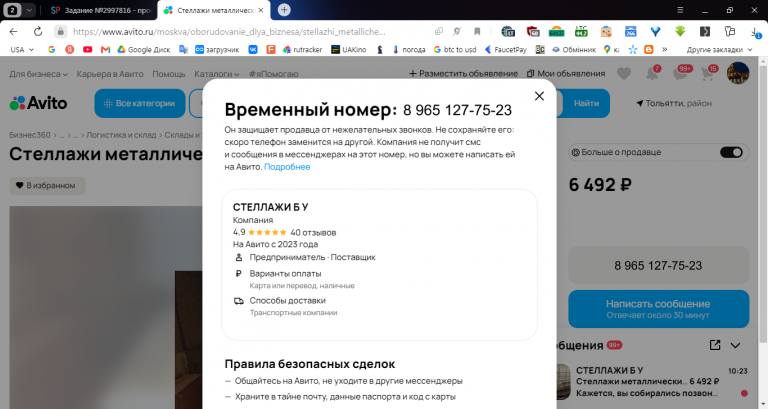
Task: Open the Бизнес360 breadcrumb
Action: [x=30, y=135]
